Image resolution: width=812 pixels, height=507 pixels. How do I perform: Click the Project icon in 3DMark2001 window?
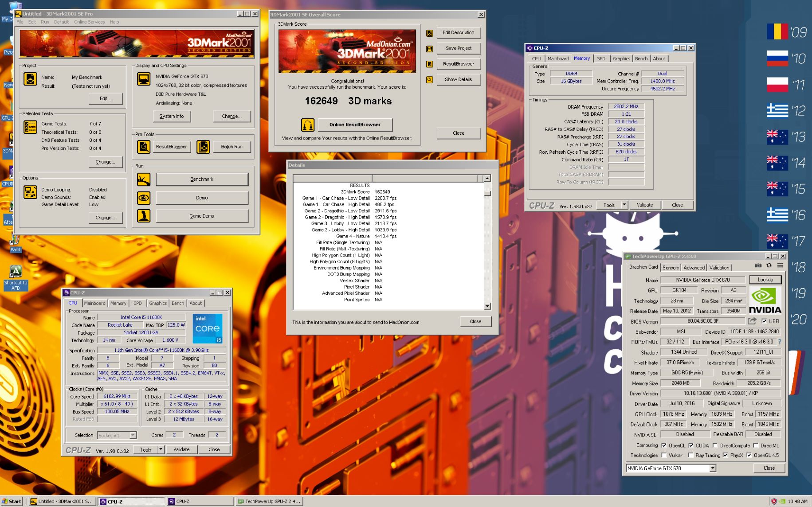tap(30, 79)
